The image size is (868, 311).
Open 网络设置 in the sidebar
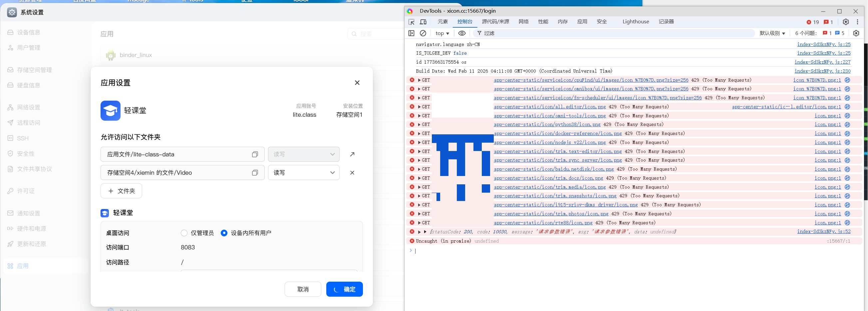pos(29,107)
